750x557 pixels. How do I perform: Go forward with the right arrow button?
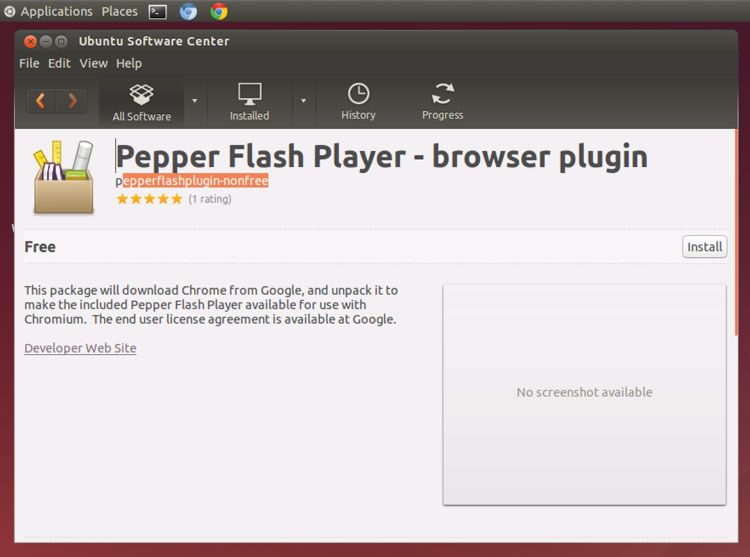[72, 101]
